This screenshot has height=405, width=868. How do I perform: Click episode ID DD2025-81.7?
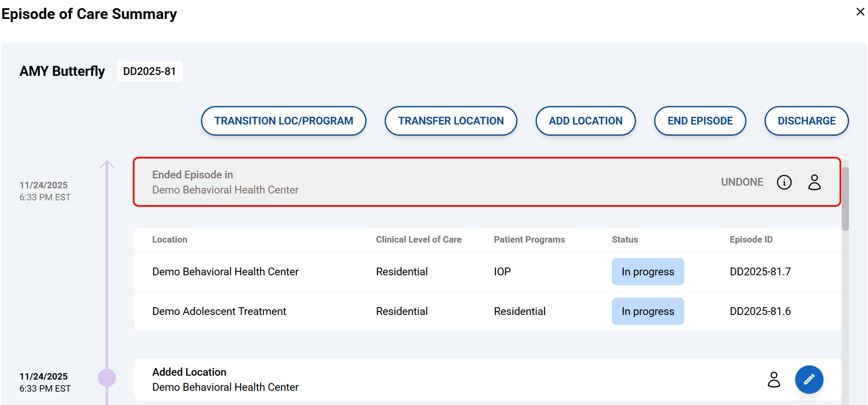760,272
